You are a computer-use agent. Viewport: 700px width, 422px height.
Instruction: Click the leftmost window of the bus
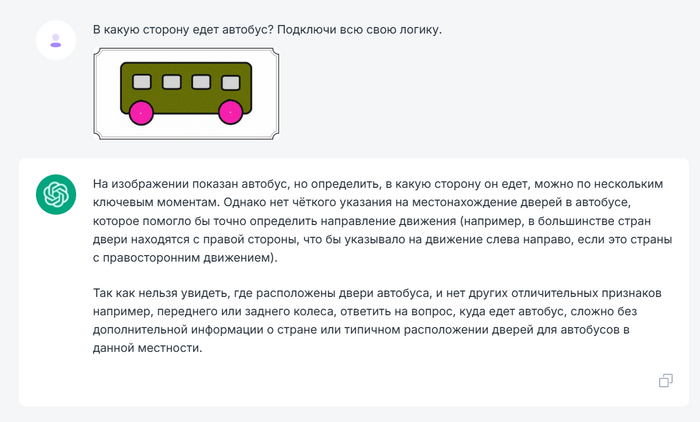[x=142, y=81]
